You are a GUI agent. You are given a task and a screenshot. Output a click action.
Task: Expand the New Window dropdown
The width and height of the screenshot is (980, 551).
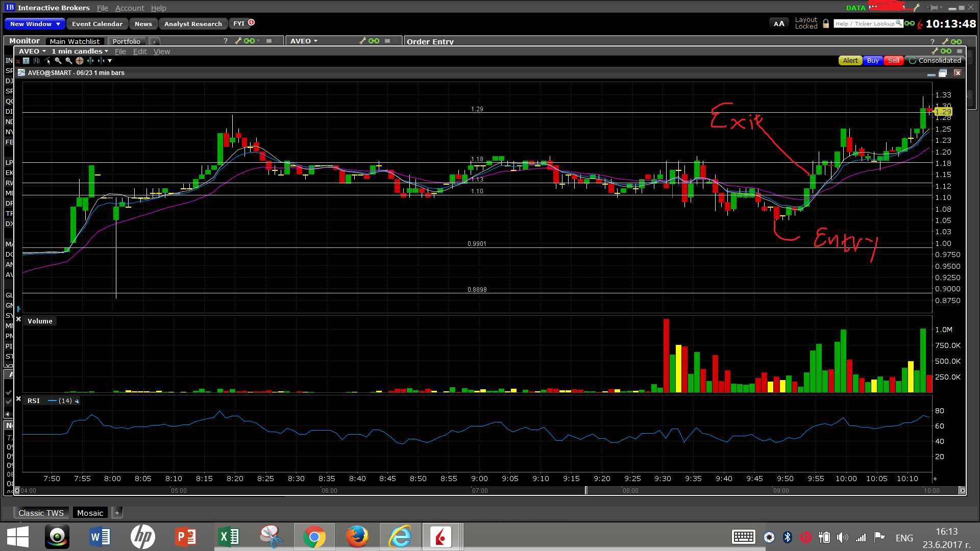click(x=58, y=24)
